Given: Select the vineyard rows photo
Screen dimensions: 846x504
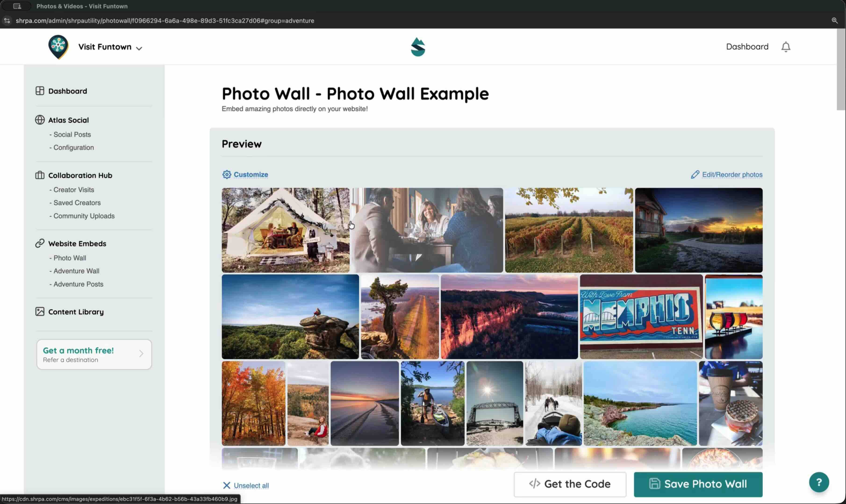Looking at the screenshot, I should (569, 230).
